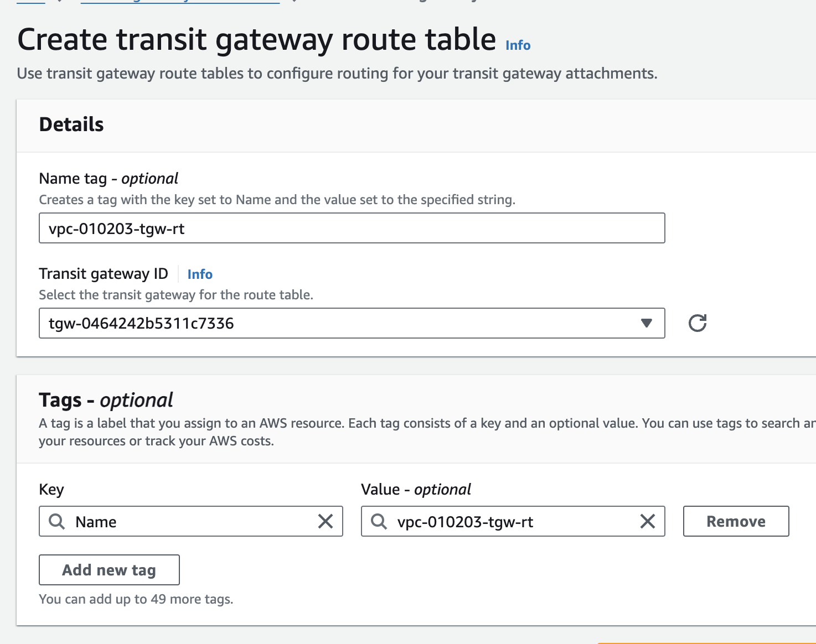Click the Transit gateway ID dropdown arrow

(646, 323)
